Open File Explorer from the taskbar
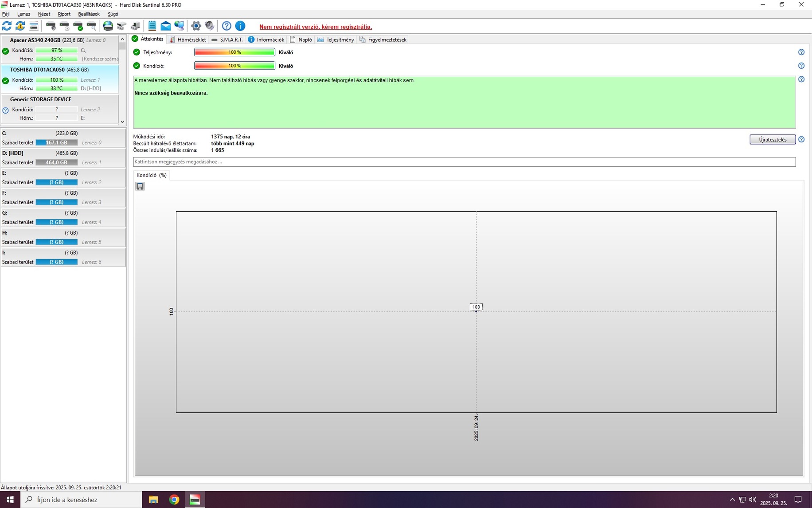The height and width of the screenshot is (508, 812). (153, 500)
